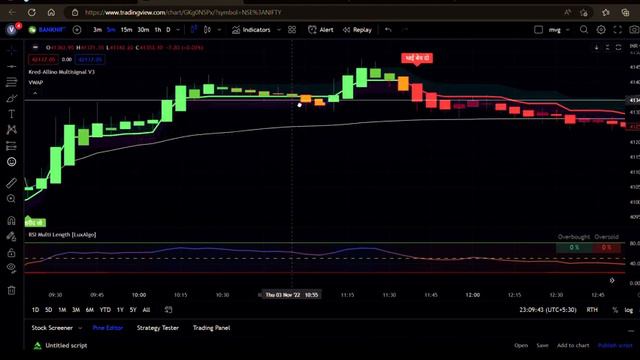Select the trend line drawing tool
The height and width of the screenshot is (360, 640).
[x=11, y=66]
